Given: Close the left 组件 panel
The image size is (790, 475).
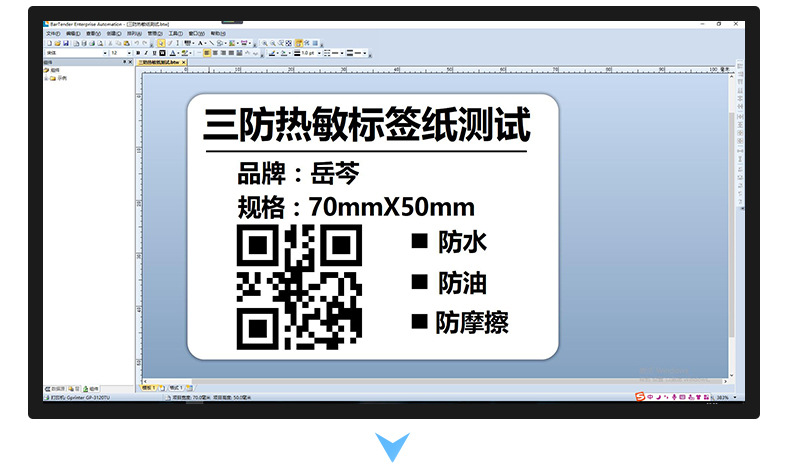Looking at the screenshot, I should (130, 62).
